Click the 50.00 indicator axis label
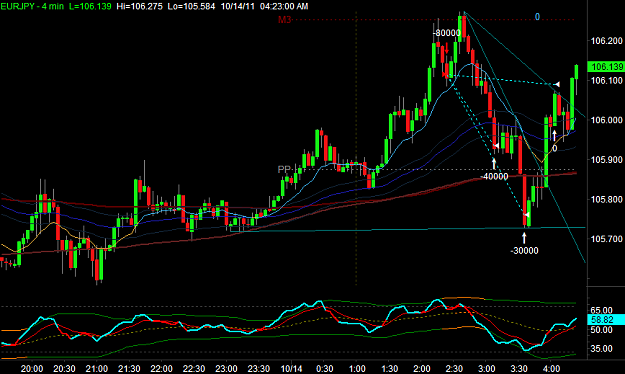This screenshot has height=374, width=625. [601, 330]
